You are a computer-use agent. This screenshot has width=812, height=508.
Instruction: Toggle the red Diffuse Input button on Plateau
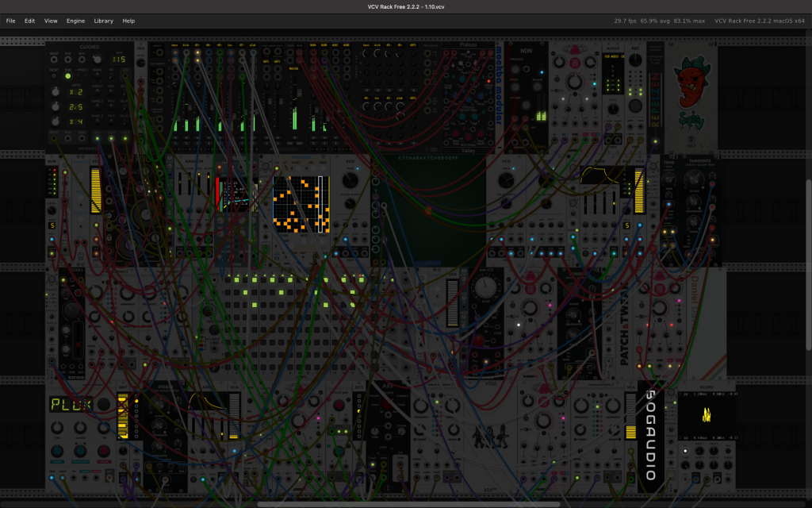click(488, 82)
